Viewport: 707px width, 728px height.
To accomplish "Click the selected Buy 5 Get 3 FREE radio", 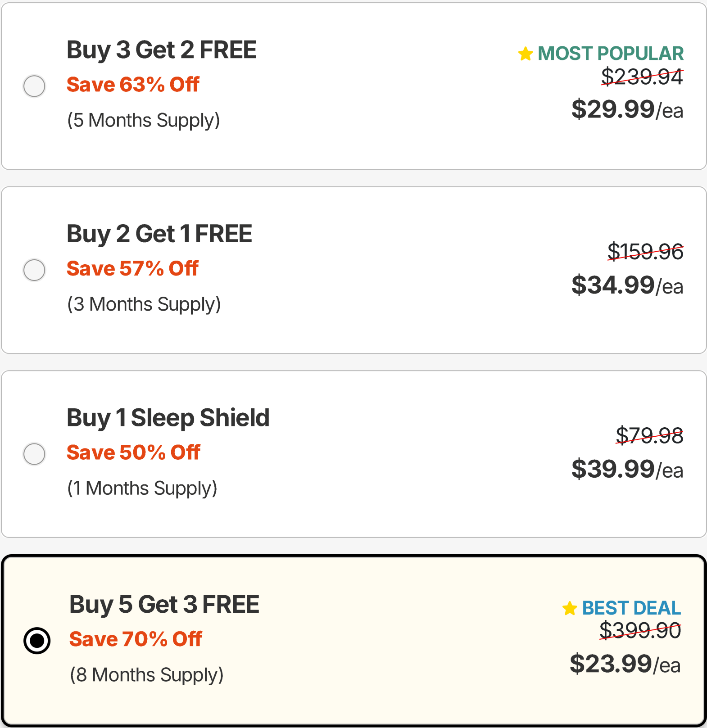I will point(37,640).
